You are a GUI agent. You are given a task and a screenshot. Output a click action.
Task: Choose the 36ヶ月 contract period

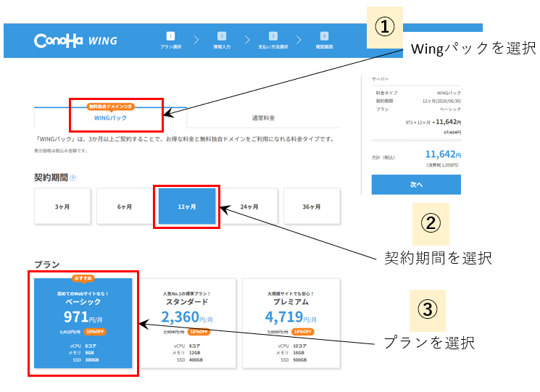pyautogui.click(x=312, y=207)
